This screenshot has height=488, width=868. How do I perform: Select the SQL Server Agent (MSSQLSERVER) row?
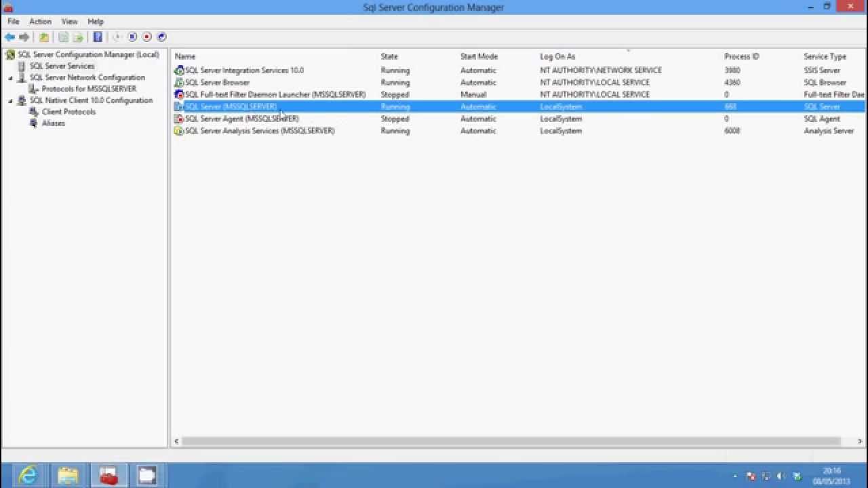coord(519,119)
